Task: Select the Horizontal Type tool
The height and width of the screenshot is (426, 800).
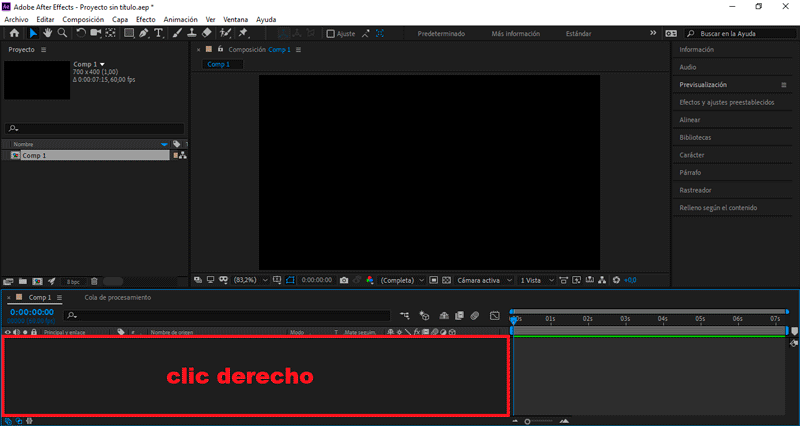Action: coord(159,33)
